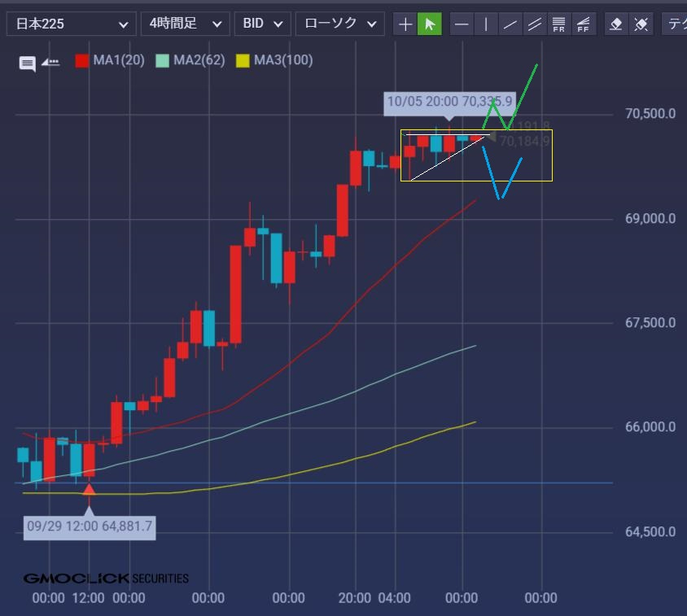Activate the crosshair cursor tool
Viewport: 687px width, 616px height.
[x=405, y=24]
